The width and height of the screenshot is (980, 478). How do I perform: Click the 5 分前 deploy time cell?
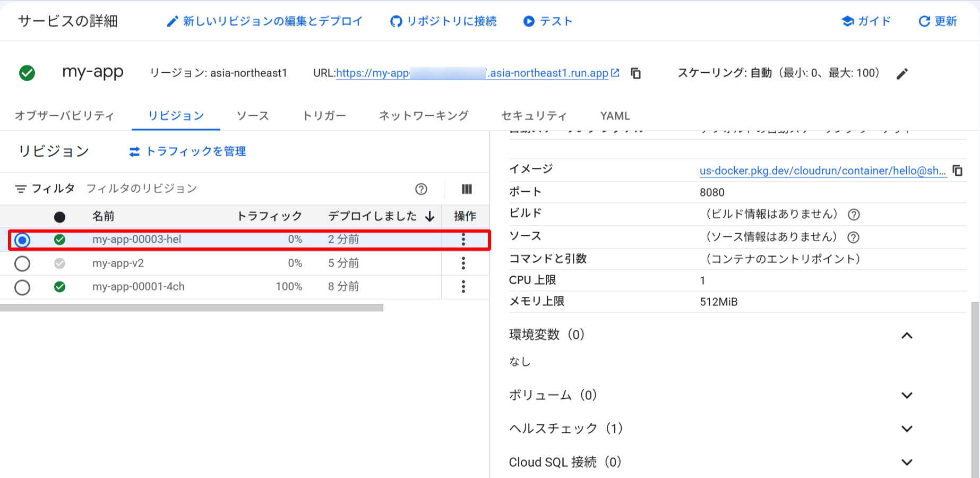click(343, 263)
